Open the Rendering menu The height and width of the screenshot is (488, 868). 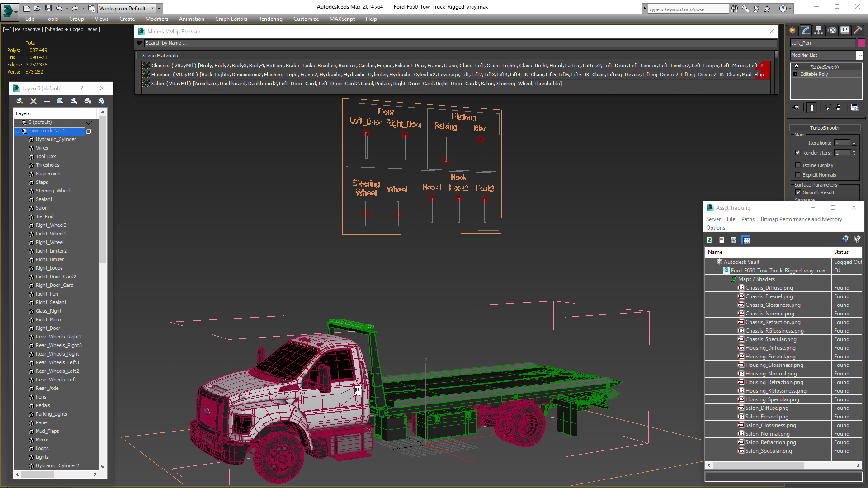pos(270,19)
